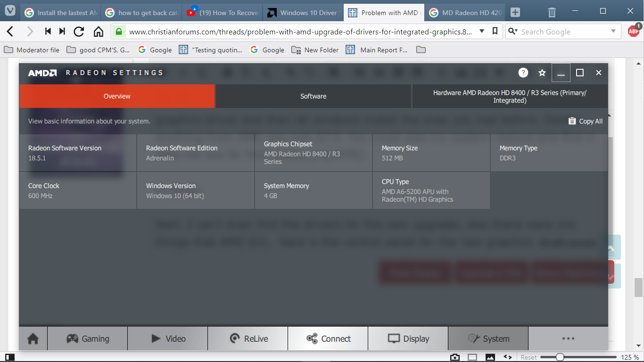This screenshot has height=362, width=644.
Task: Focus the Search Google field
Action: coord(563,32)
